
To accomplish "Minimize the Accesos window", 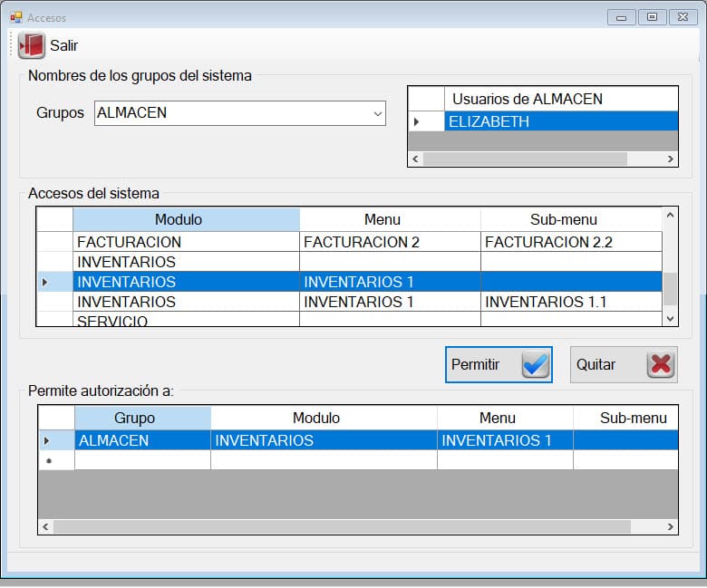I will [x=621, y=17].
